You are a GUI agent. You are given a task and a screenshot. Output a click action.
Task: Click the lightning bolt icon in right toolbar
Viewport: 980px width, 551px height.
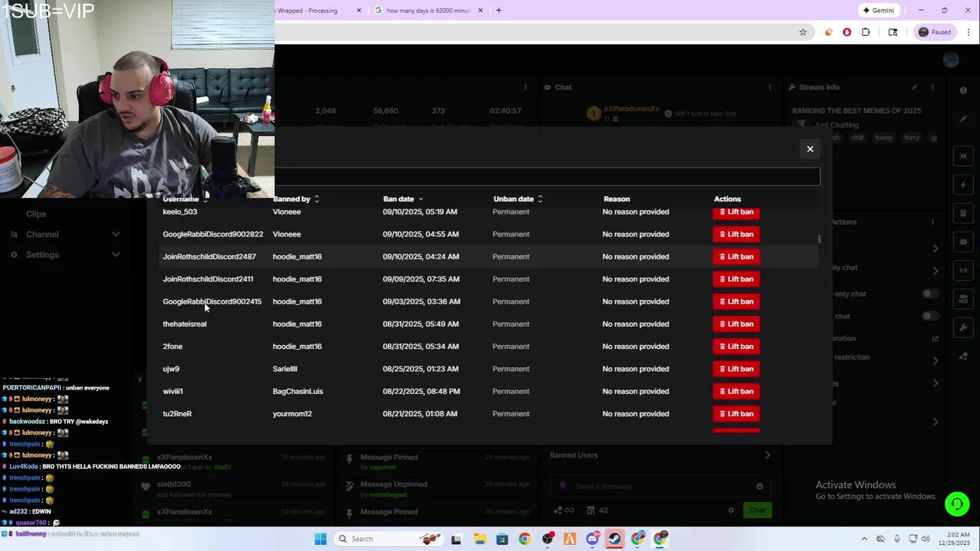coord(963,185)
